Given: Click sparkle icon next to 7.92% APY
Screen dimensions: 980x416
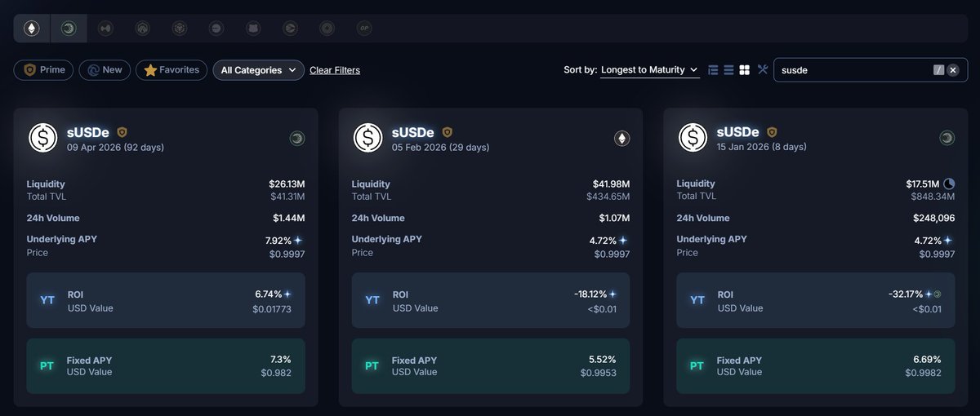Looking at the screenshot, I should point(298,241).
